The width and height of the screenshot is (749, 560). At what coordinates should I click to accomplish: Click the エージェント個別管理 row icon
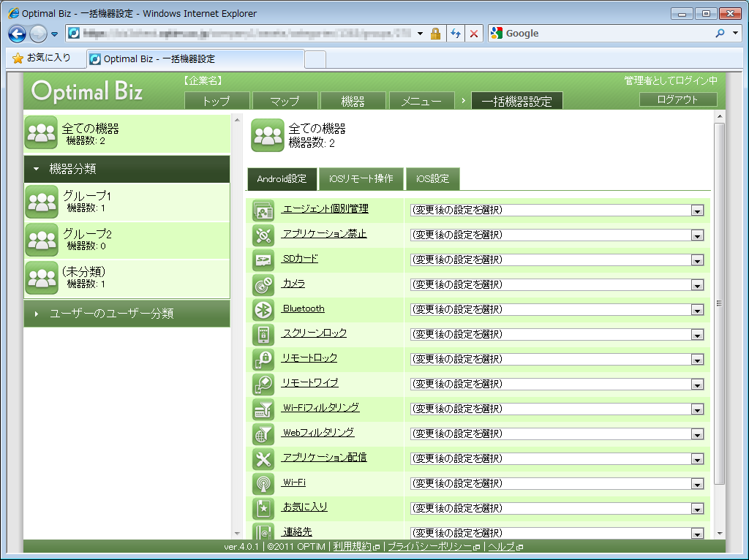[263, 211]
